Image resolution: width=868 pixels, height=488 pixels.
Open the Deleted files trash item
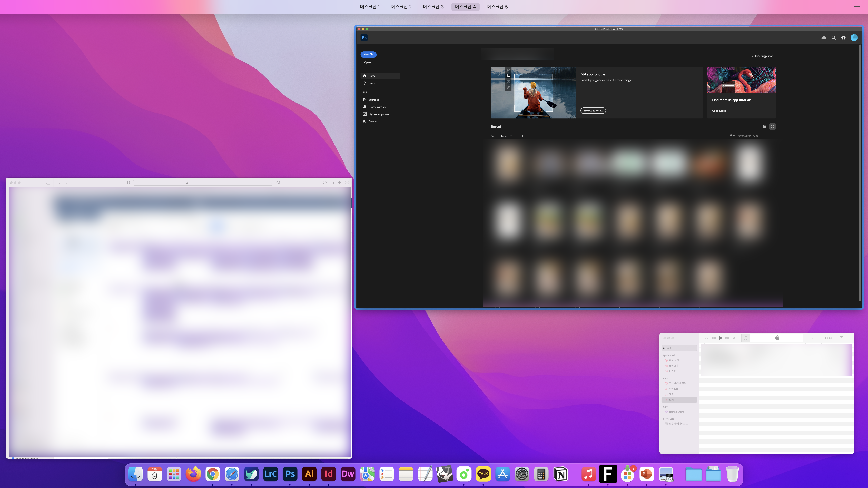click(373, 121)
